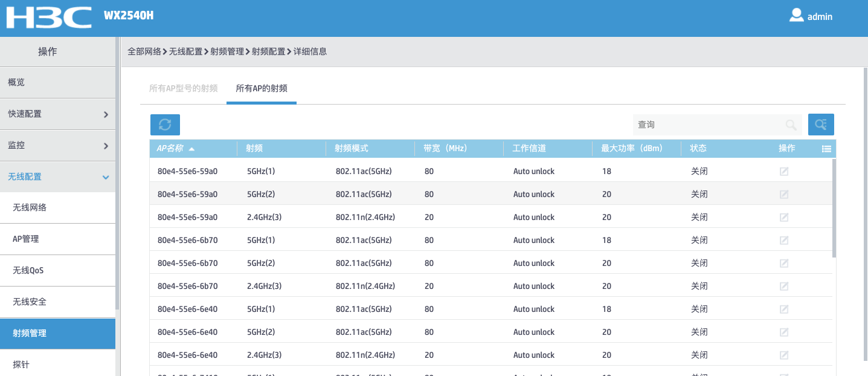Edit radio 2.4GHz(3) of AP 80e4-55e6-59a0
This screenshot has height=376, width=868.
(x=784, y=218)
